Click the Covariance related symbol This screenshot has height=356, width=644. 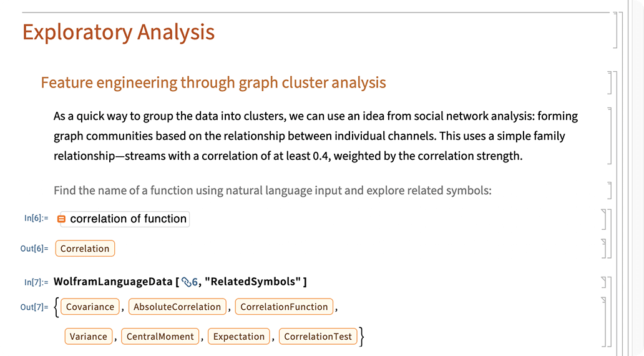coord(90,307)
